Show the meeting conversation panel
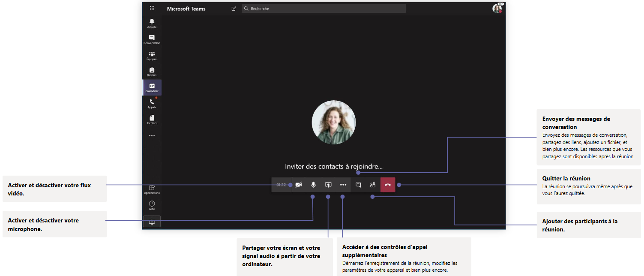This screenshot has height=276, width=644. (358, 185)
